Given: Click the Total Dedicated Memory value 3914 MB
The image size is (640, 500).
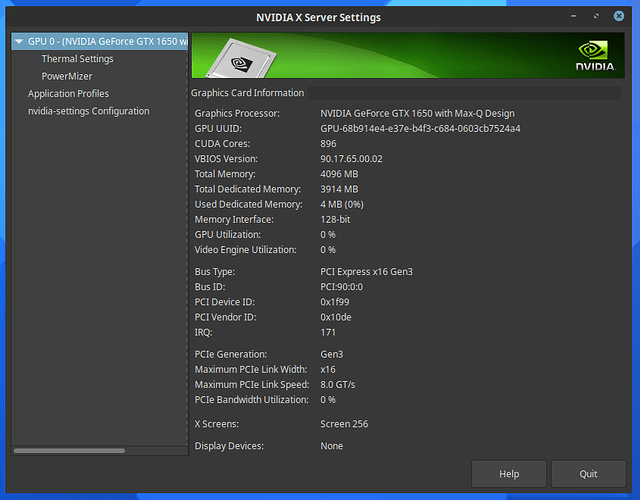Looking at the screenshot, I should [x=339, y=189].
